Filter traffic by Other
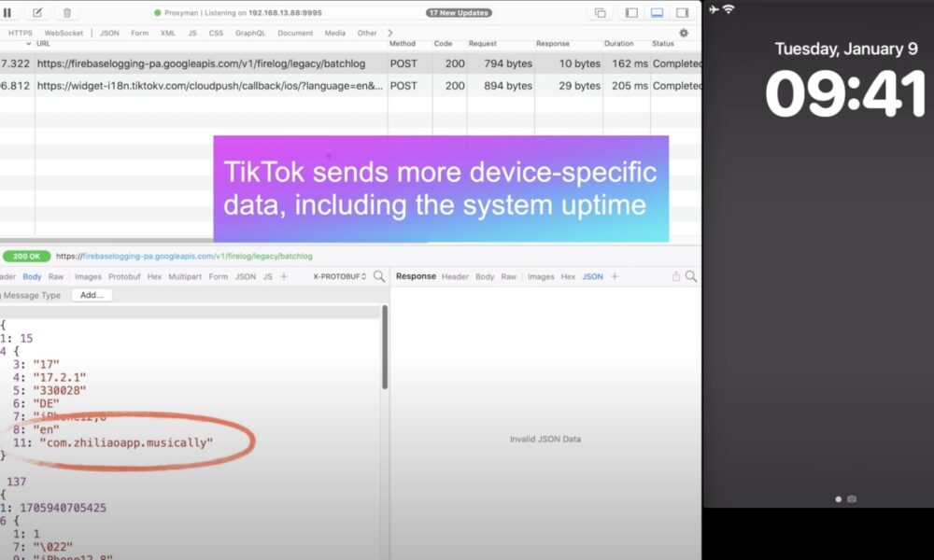The image size is (934, 560). [367, 33]
